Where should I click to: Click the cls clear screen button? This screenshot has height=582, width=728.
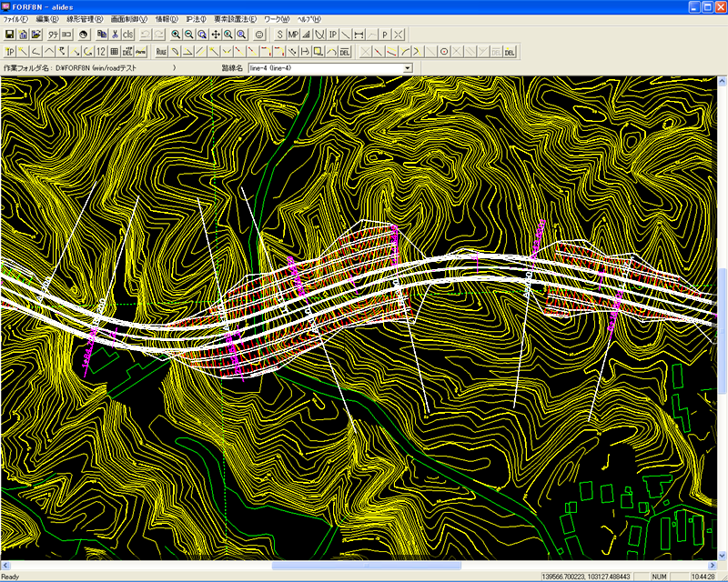(128, 34)
